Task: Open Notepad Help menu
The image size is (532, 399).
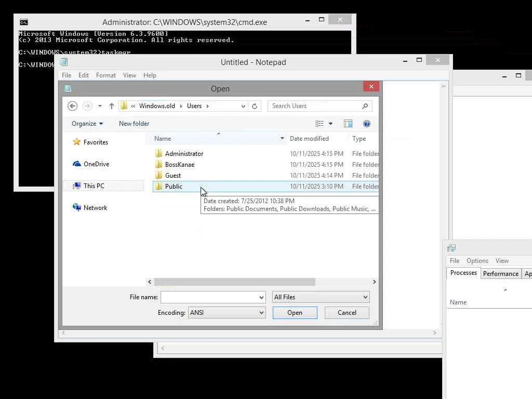Action: coord(150,75)
